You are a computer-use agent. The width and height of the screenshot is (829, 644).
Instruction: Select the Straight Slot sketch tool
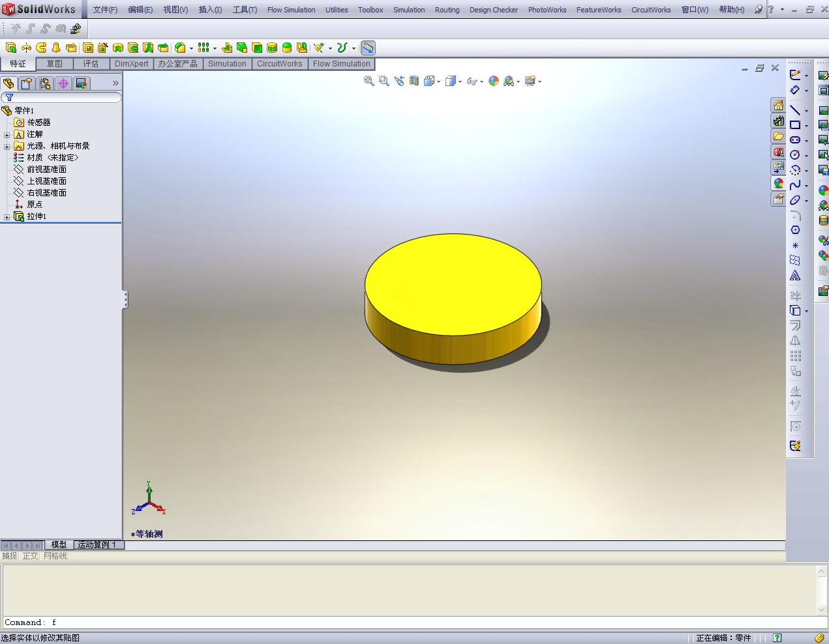point(795,140)
